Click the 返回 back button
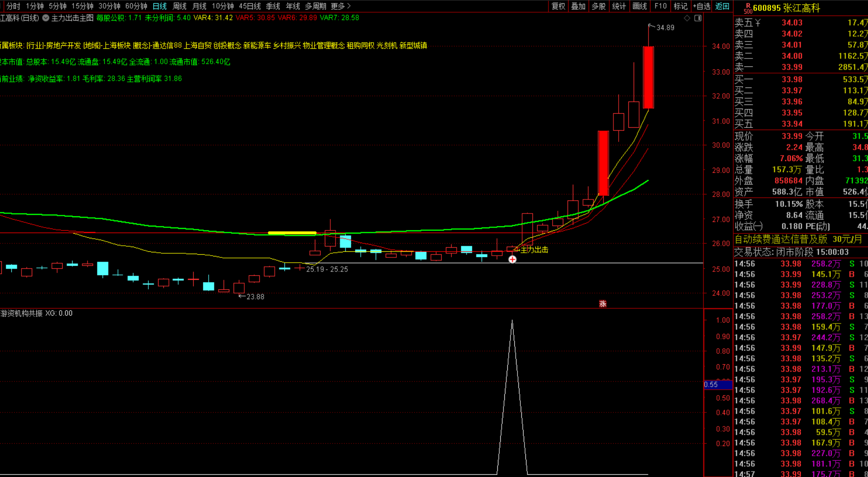This screenshot has width=868, height=477. (x=722, y=6)
